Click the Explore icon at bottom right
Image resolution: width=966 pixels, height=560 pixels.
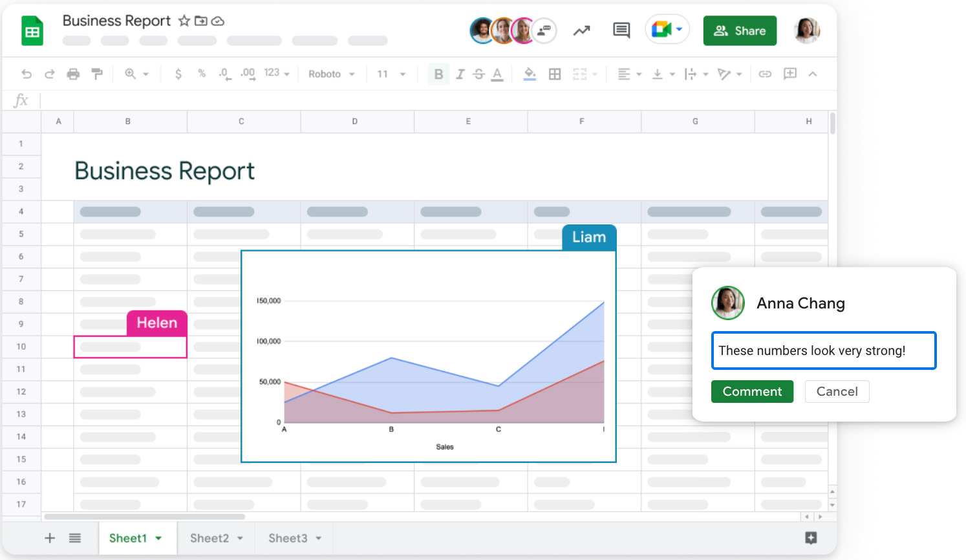tap(811, 537)
